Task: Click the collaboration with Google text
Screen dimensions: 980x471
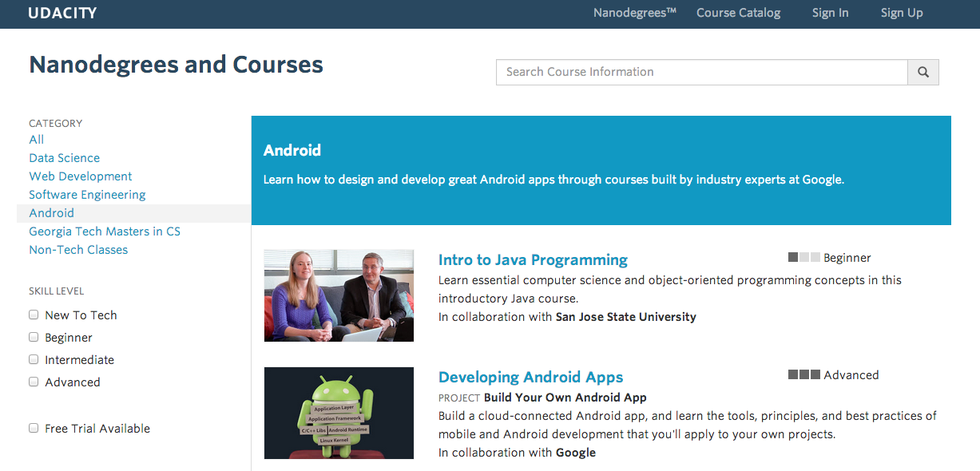Action: 517,453
